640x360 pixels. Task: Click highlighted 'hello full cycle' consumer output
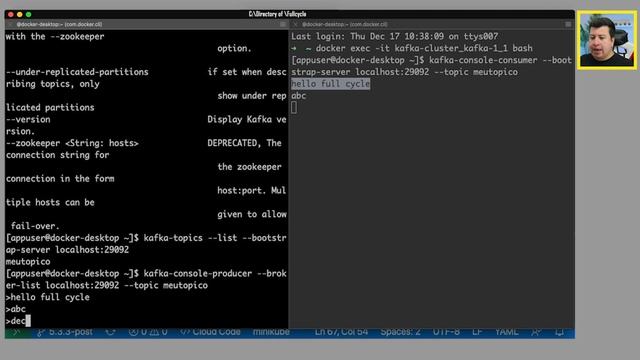pyautogui.click(x=331, y=84)
